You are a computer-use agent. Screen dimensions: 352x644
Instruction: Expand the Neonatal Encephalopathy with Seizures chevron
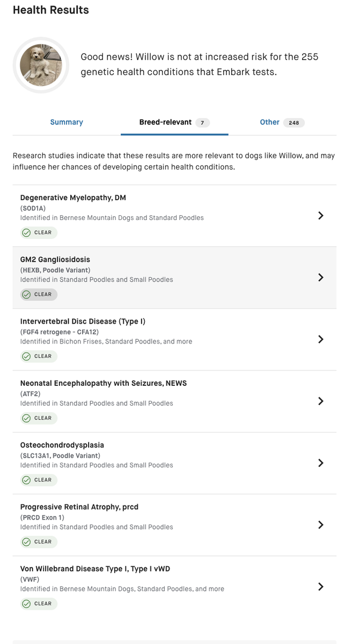tap(320, 401)
